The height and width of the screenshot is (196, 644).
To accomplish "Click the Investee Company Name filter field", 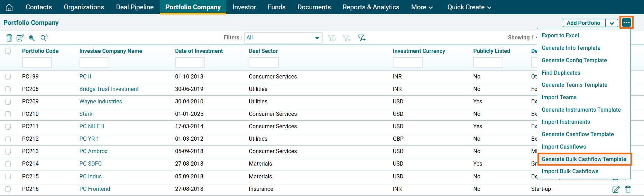I will (94, 63).
